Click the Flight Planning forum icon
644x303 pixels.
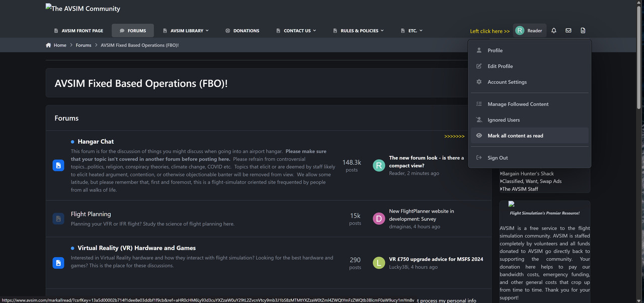pos(58,219)
